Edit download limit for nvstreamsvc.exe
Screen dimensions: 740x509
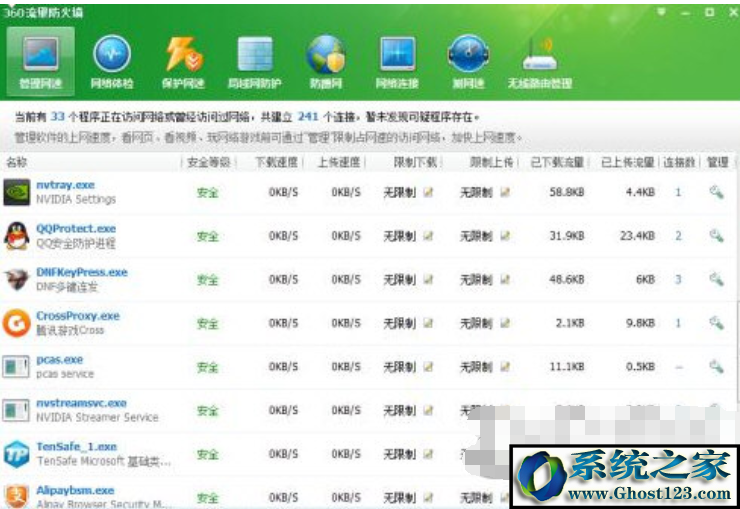(x=428, y=410)
